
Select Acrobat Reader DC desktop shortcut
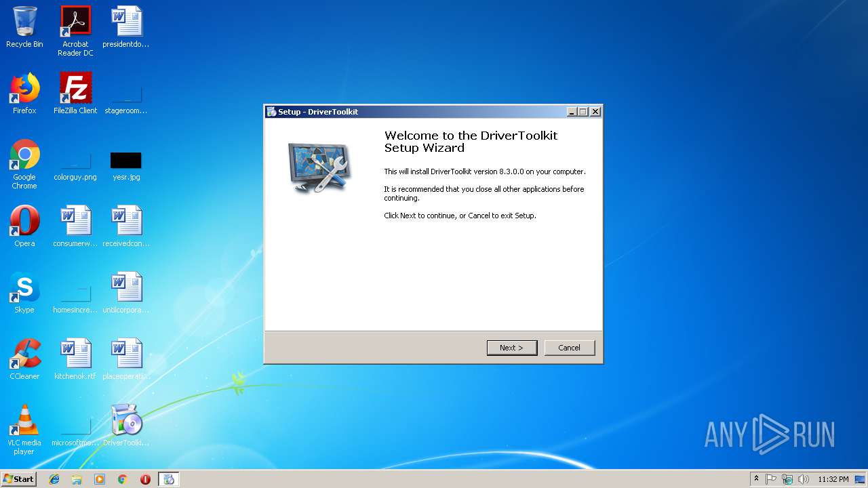(x=75, y=31)
